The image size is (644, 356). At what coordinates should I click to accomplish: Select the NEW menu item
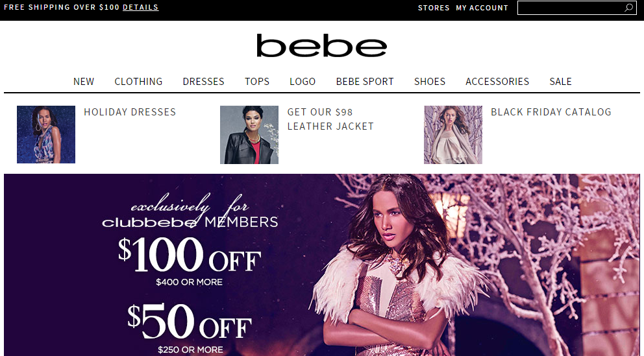tap(84, 81)
